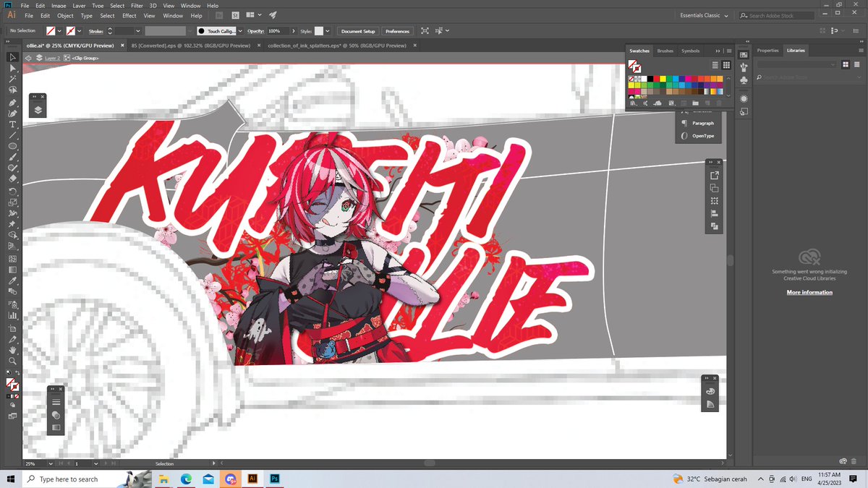Screen dimensions: 868x488
Task: Switch Swatches panel to list view
Action: (715, 65)
